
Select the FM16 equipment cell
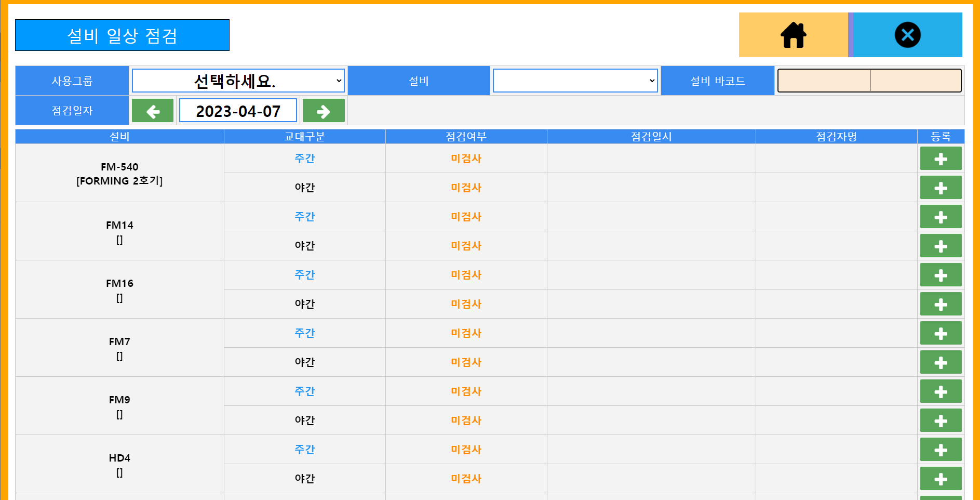coord(119,290)
